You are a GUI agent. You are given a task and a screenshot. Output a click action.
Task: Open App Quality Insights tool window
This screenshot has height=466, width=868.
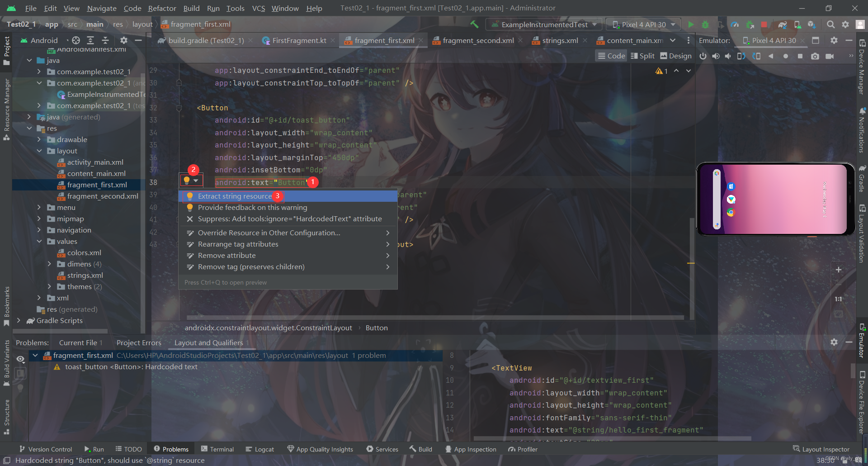pyautogui.click(x=320, y=449)
